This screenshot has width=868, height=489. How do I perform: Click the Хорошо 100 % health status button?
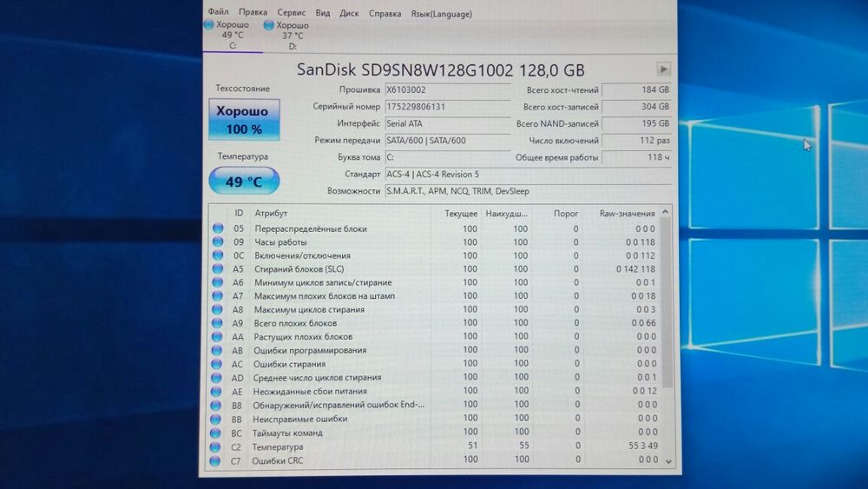coord(244,120)
